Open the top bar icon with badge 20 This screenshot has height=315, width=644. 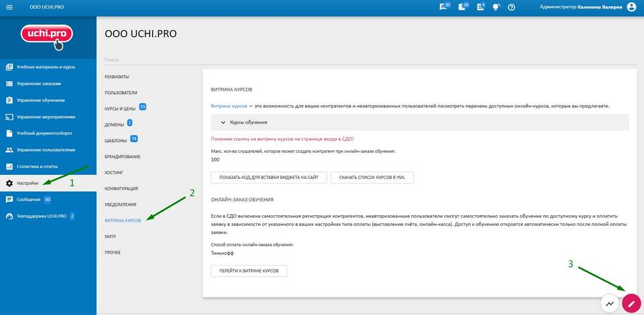click(464, 7)
